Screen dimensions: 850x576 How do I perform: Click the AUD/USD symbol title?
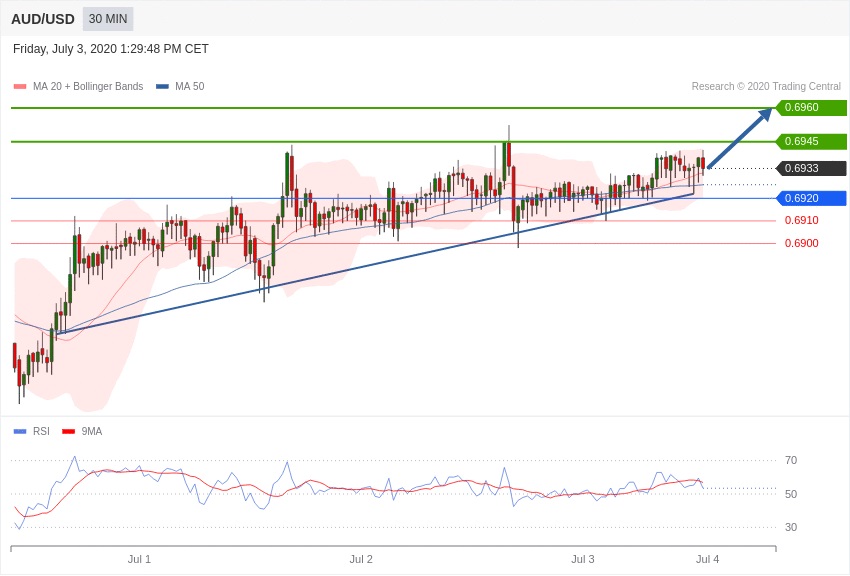click(43, 19)
